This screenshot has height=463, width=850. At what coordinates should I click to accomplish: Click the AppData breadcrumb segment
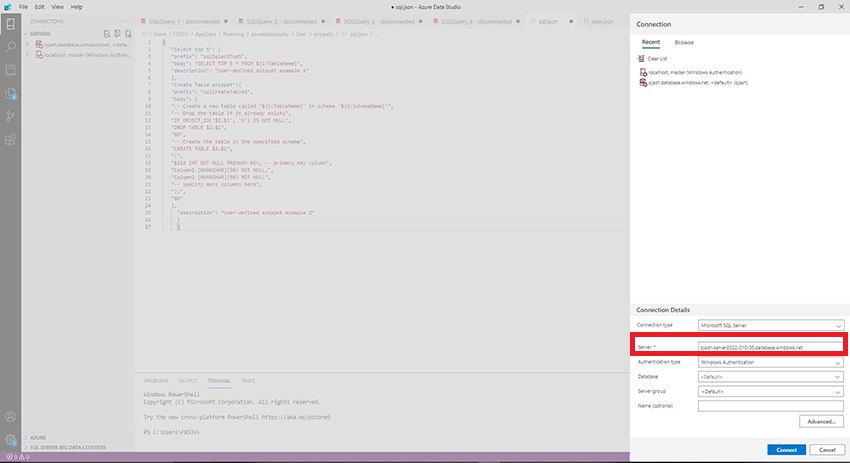tap(205, 34)
